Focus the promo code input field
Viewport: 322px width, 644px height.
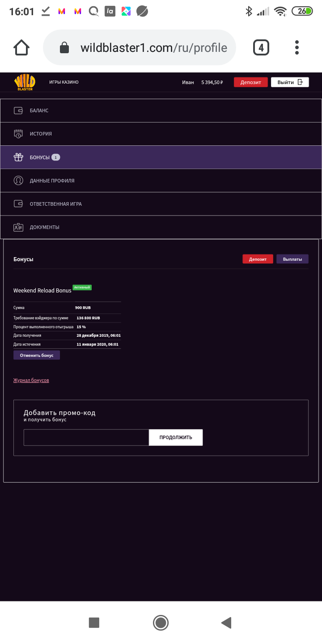point(86,437)
